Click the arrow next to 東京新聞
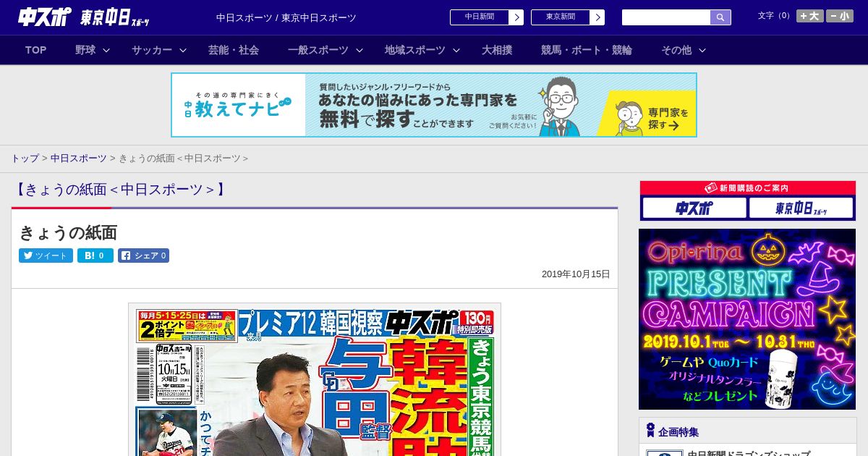This screenshot has height=456, width=868. pyautogui.click(x=597, y=17)
